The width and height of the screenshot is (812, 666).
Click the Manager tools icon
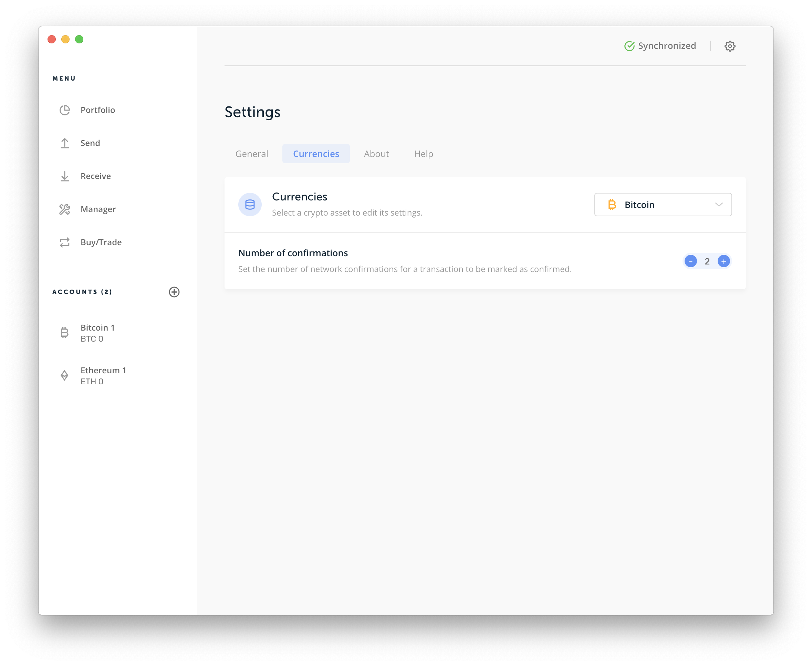(x=64, y=209)
